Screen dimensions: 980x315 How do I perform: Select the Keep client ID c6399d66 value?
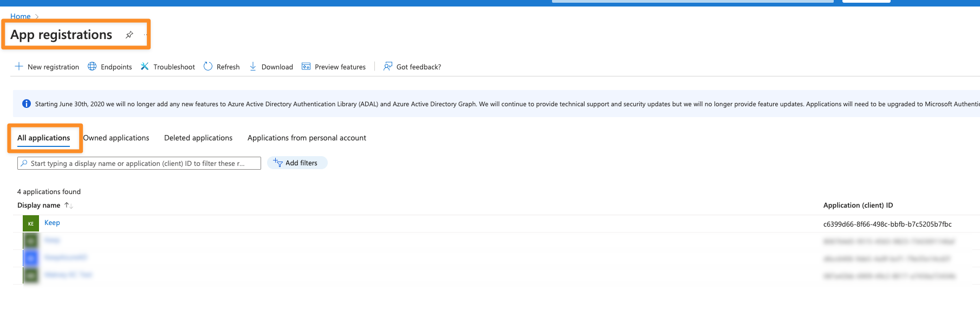point(887,224)
